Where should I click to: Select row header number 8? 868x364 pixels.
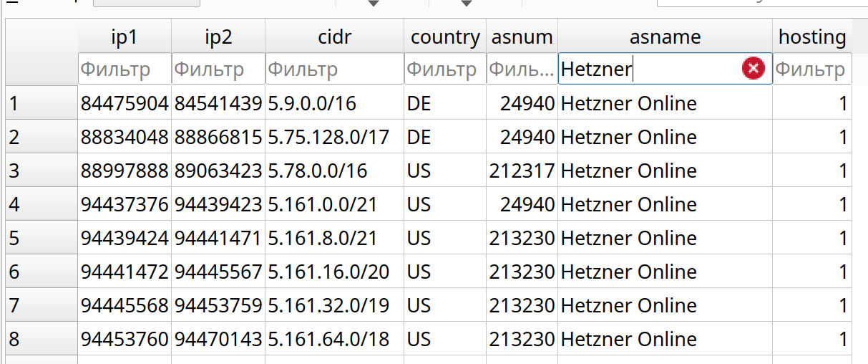click(x=42, y=339)
